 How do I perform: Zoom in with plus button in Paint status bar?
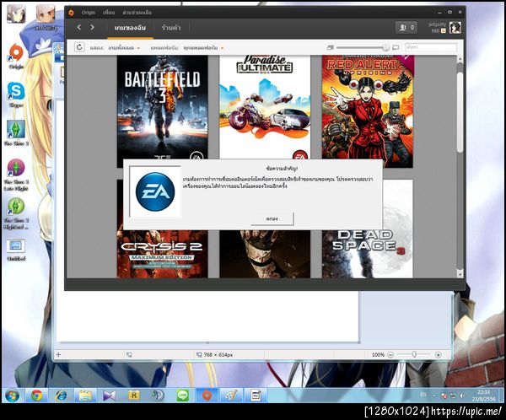pos(439,355)
